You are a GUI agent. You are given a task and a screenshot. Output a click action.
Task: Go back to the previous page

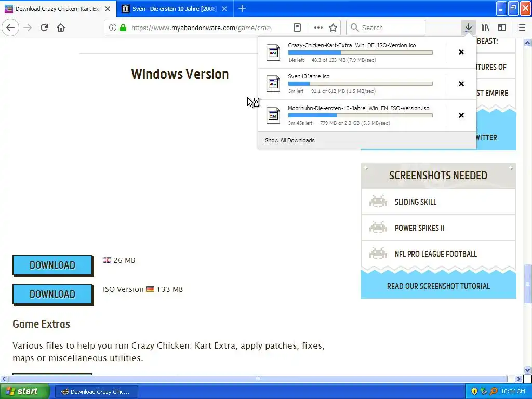[x=10, y=28]
